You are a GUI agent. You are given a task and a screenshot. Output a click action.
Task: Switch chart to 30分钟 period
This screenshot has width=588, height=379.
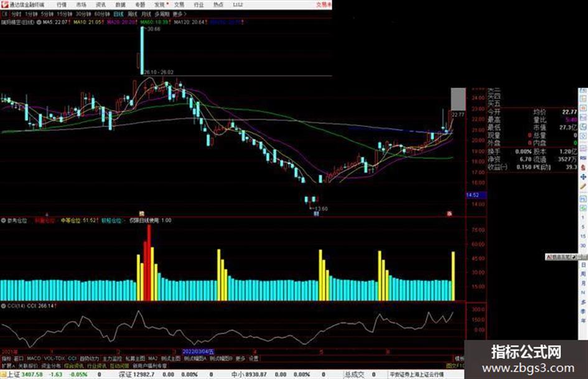[83, 14]
